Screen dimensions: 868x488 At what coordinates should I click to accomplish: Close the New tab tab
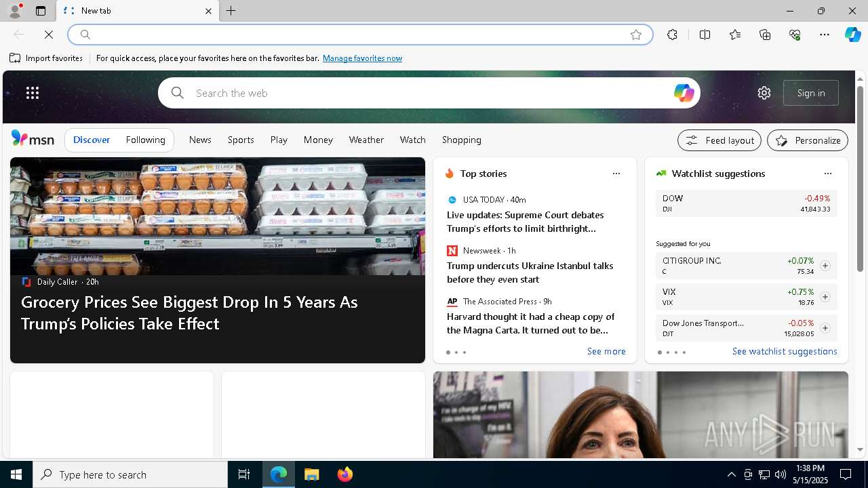coord(208,11)
